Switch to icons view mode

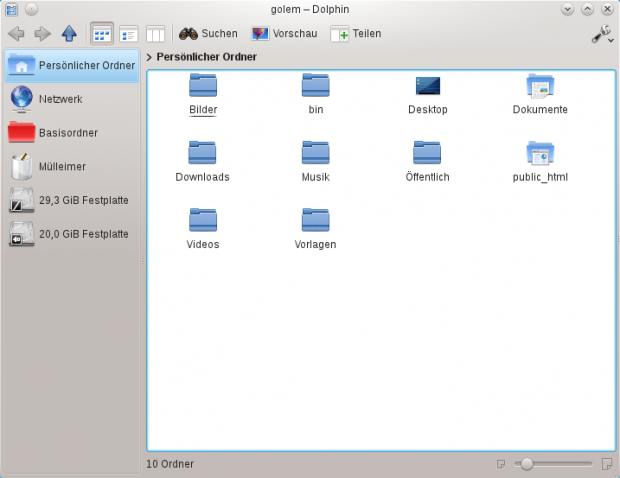pyautogui.click(x=102, y=33)
